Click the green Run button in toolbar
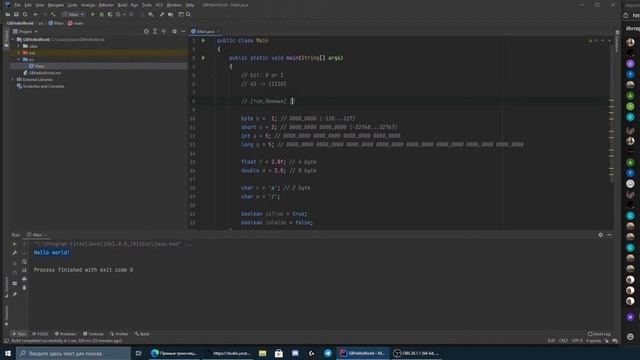Viewport: 640px width, 360px height. coord(93,14)
